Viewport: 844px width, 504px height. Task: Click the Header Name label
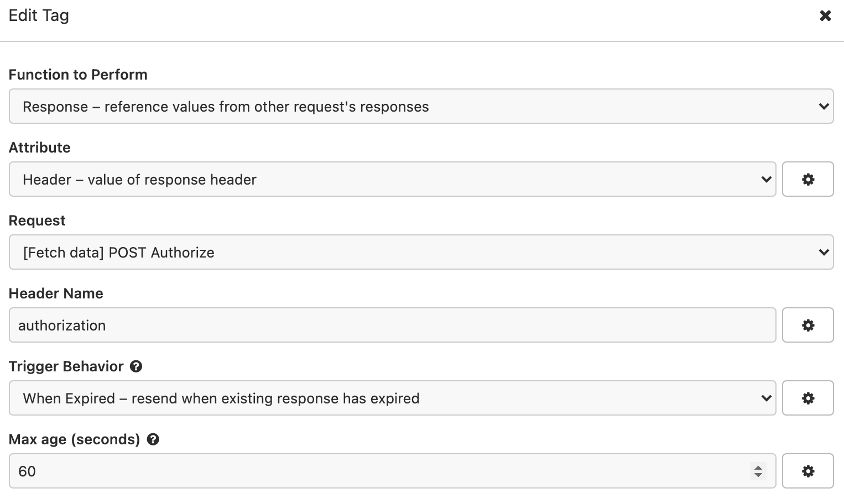pyautogui.click(x=56, y=293)
